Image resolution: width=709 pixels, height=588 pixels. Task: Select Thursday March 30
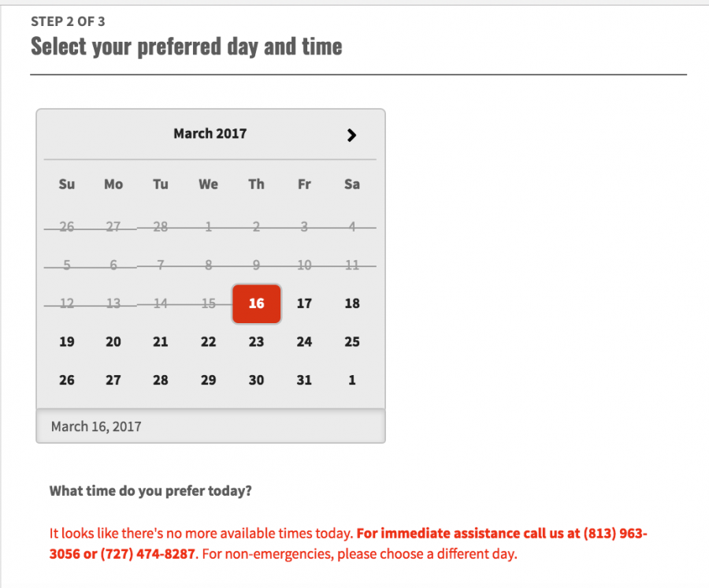point(256,380)
